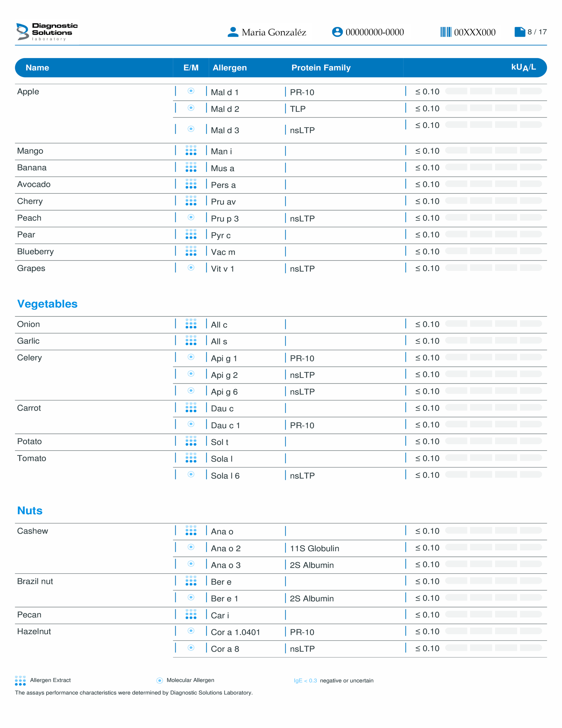The height and width of the screenshot is (728, 562).
Task: Click the result bar for Banana Mus a
Action: (x=493, y=167)
